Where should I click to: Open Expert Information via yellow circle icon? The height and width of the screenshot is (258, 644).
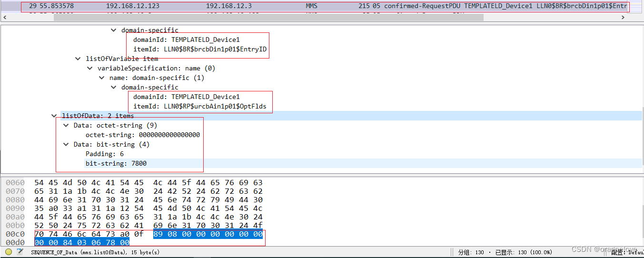click(x=9, y=252)
